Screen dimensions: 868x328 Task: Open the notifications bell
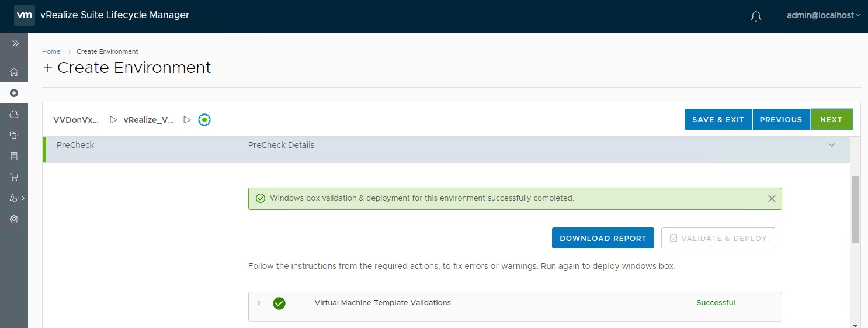[756, 16]
